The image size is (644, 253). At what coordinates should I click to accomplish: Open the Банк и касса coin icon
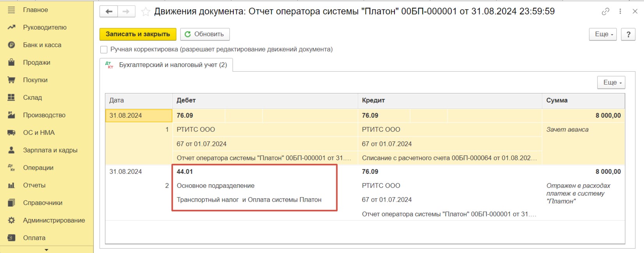coord(11,45)
